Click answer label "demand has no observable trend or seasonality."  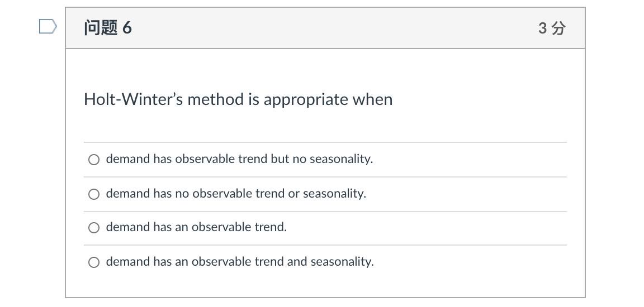(236, 194)
